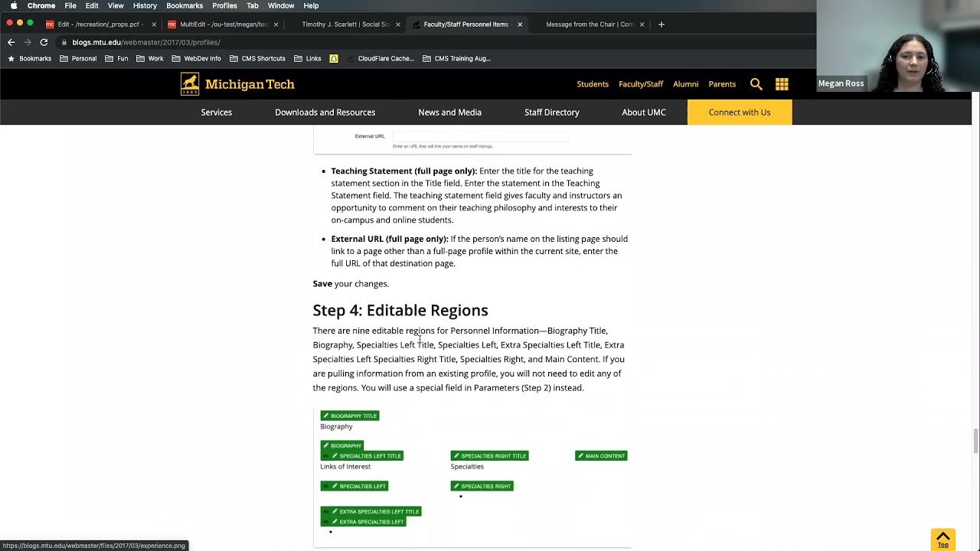Close the MultiEdit ou-test tab

click(276, 24)
